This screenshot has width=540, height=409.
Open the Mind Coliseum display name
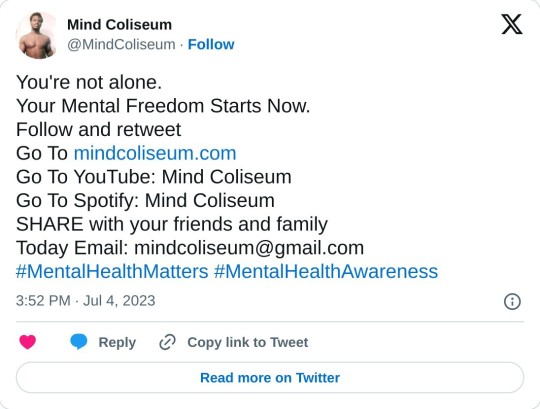click(x=119, y=25)
